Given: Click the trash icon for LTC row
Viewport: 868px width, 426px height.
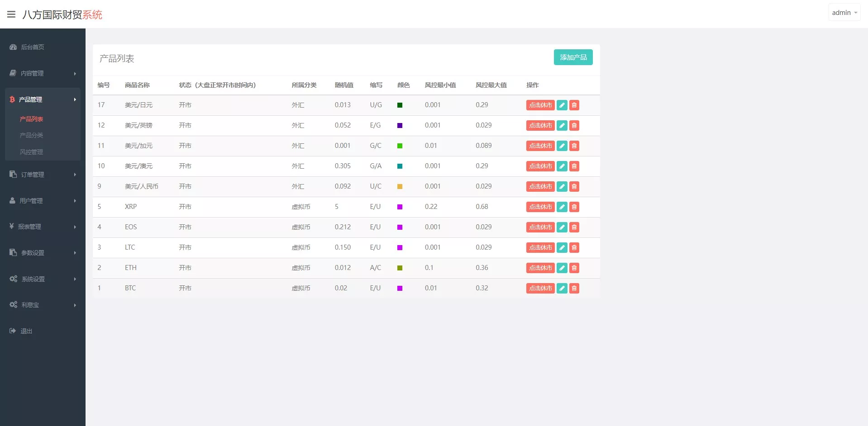Looking at the screenshot, I should point(574,247).
